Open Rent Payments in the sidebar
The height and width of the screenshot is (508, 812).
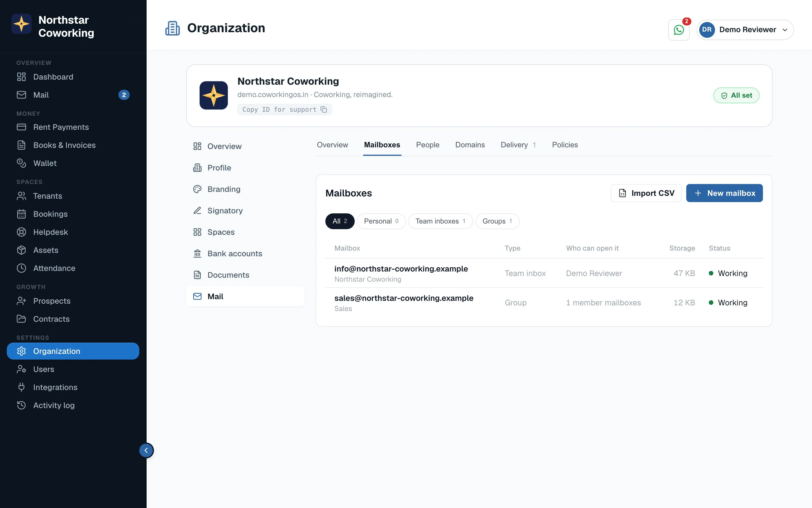point(73,127)
